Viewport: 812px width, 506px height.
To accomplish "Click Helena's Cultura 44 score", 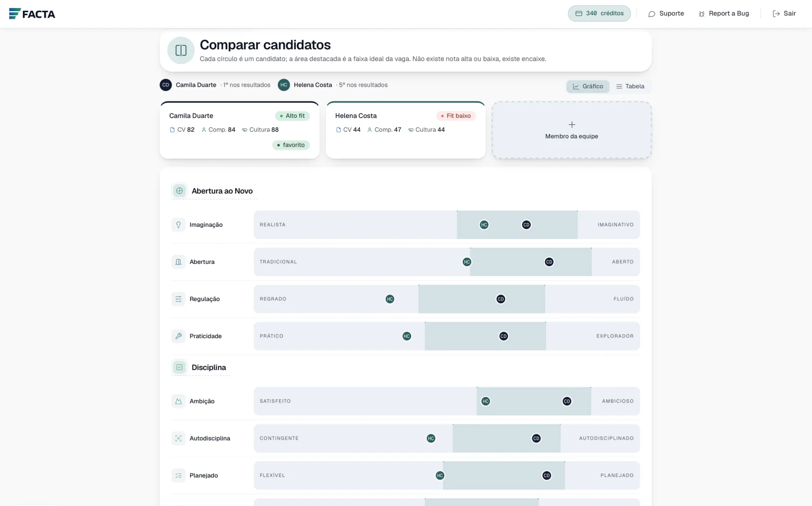I will pos(426,130).
